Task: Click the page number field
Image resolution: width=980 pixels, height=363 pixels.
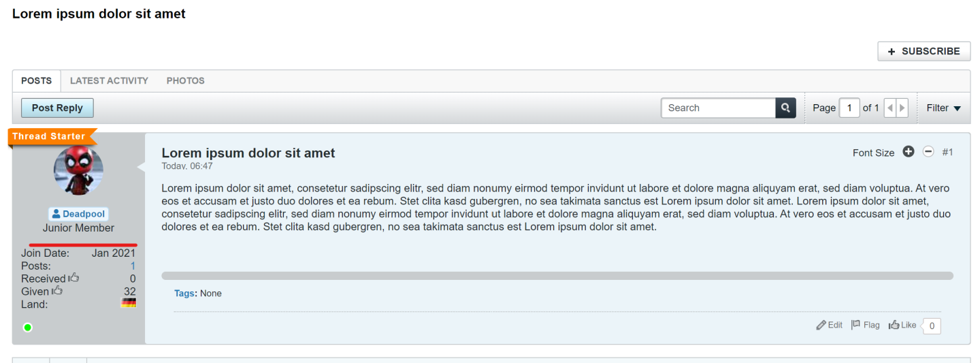Action: click(849, 108)
